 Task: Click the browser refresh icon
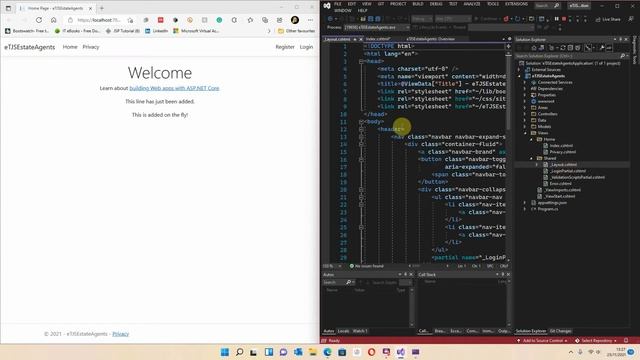39,20
